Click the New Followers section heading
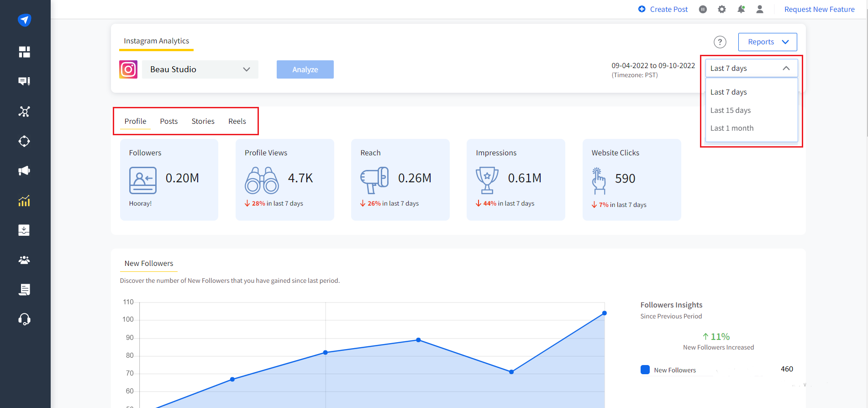This screenshot has height=408, width=868. coord(149,263)
